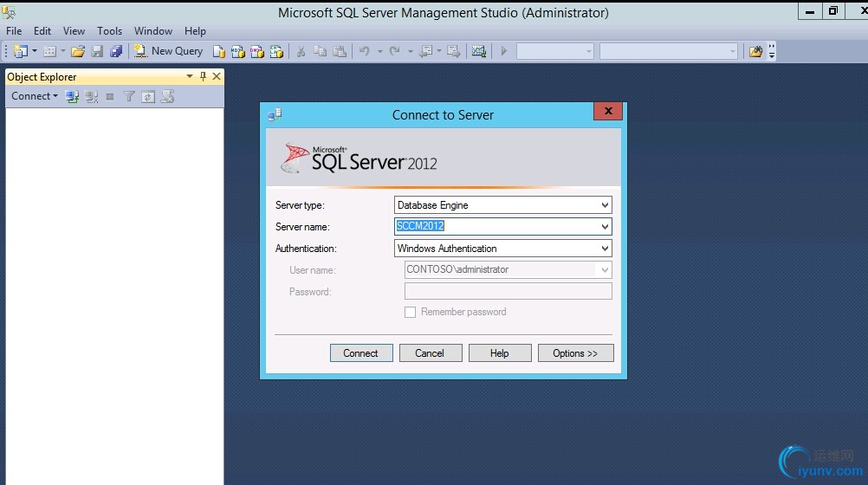This screenshot has width=868, height=485.
Task: Click the Activity Monitor chart icon
Action: click(x=479, y=51)
